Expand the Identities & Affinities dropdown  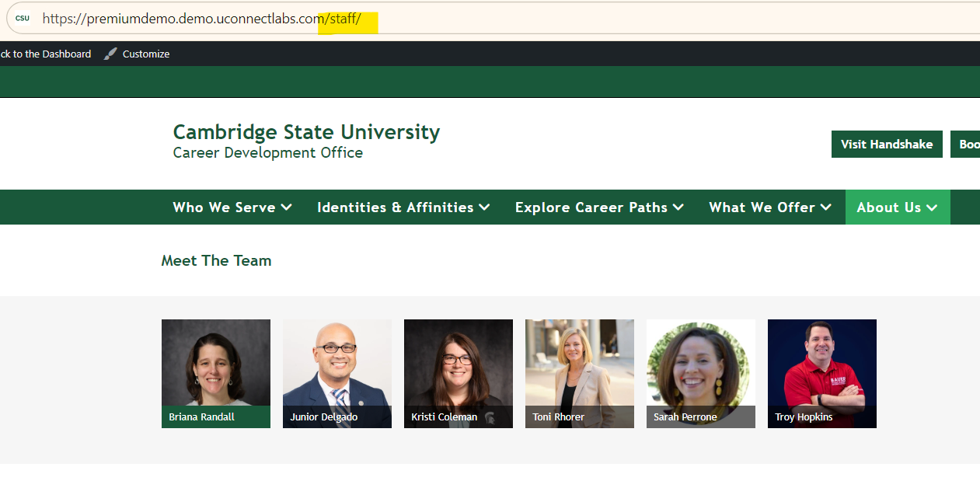coord(403,207)
